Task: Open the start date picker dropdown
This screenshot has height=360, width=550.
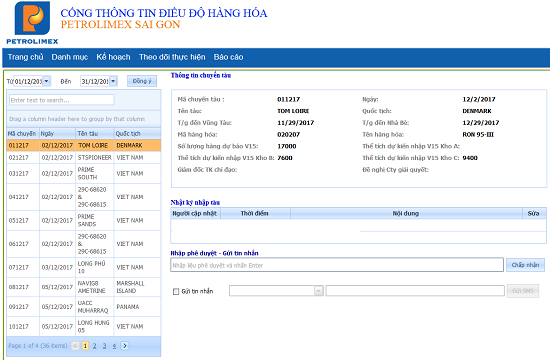Action: tap(46, 81)
